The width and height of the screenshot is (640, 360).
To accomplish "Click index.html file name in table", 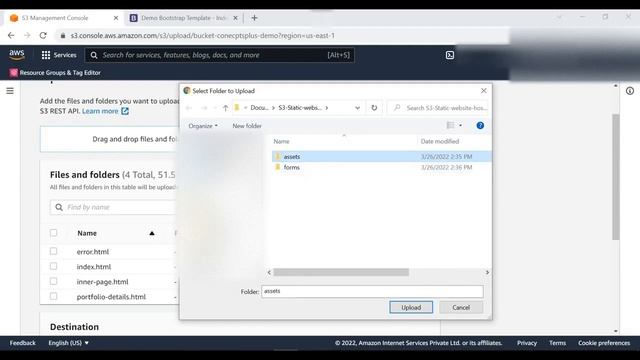I will point(94,267).
